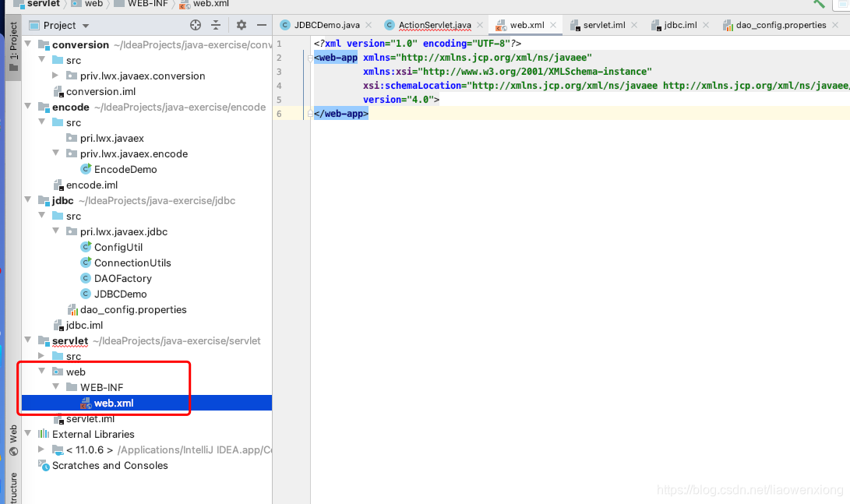Click the WEB-INF folder icon
850x504 pixels.
72,387
